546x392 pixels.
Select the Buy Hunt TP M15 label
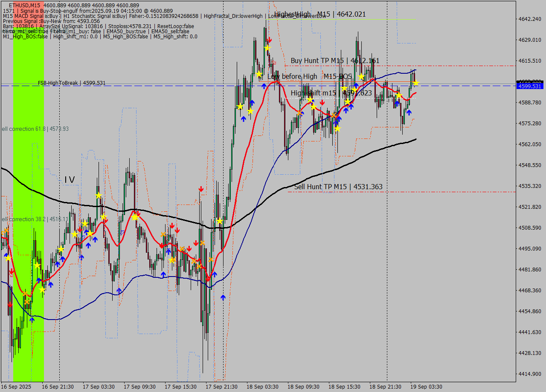click(x=335, y=61)
